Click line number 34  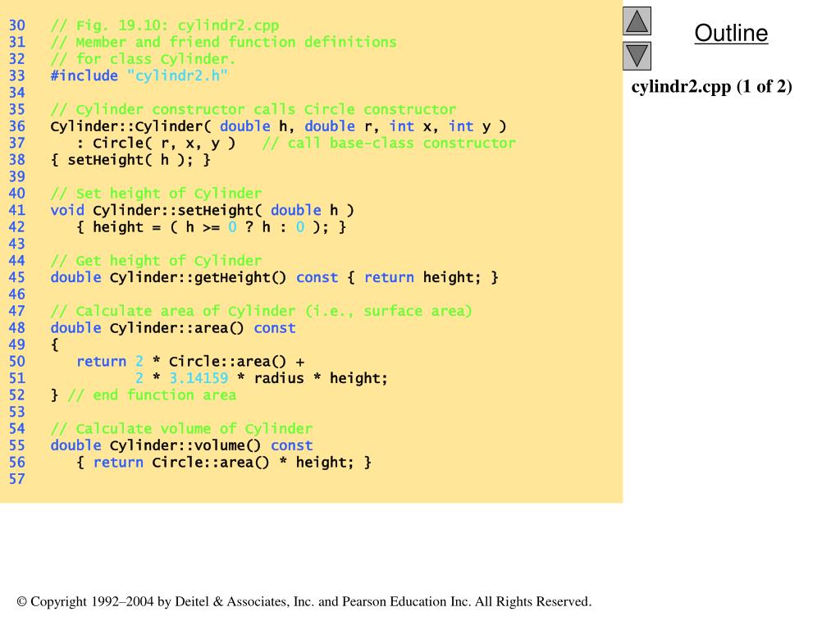[x=16, y=93]
